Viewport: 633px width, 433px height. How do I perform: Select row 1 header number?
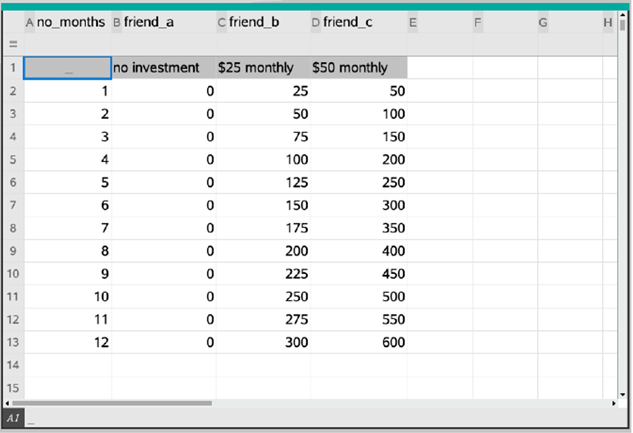(x=13, y=67)
